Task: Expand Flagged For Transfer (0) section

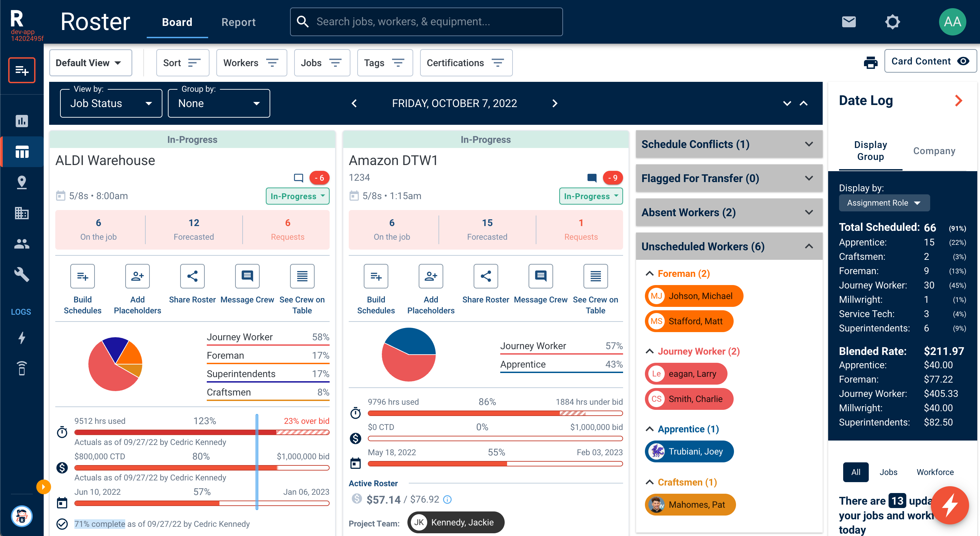Action: [729, 178]
